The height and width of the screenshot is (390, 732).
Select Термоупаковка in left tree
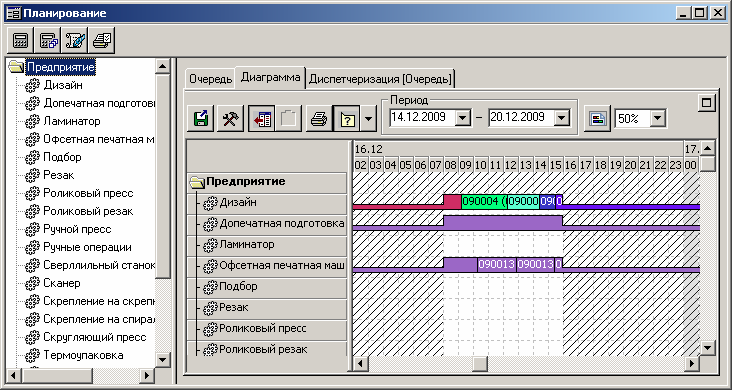click(x=83, y=355)
